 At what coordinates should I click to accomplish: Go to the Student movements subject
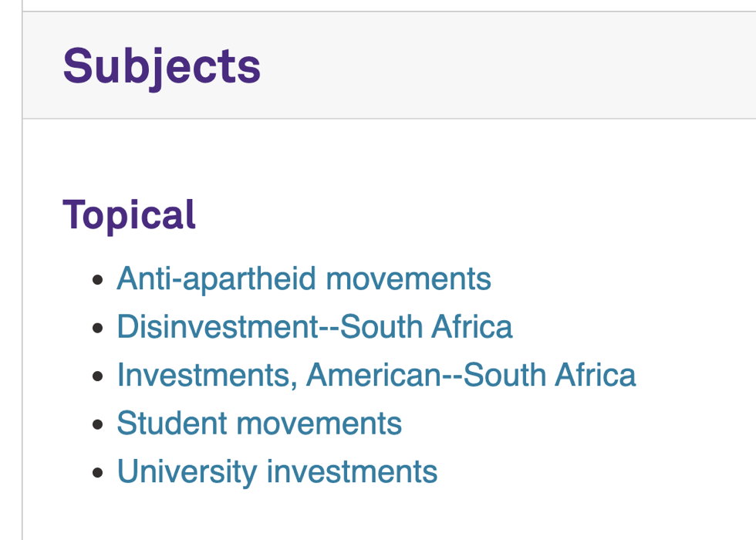pos(258,424)
